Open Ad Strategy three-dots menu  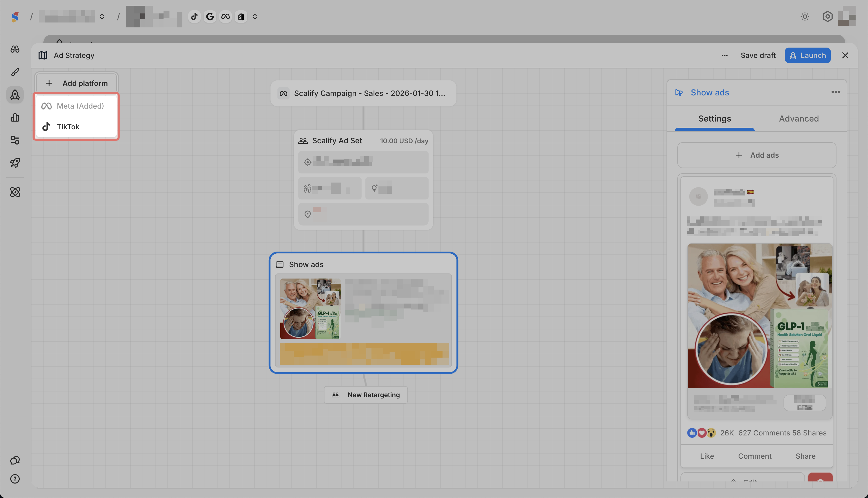(724, 55)
